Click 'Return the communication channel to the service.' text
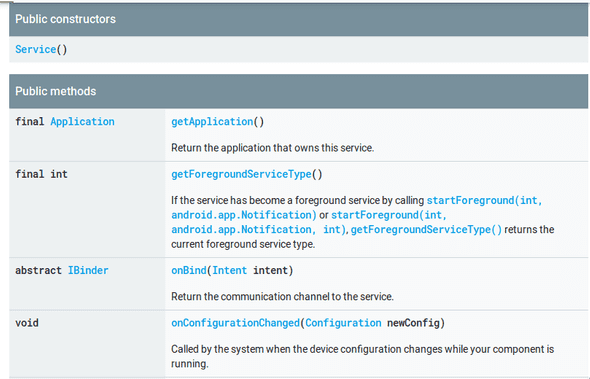The image size is (590, 379). (282, 297)
